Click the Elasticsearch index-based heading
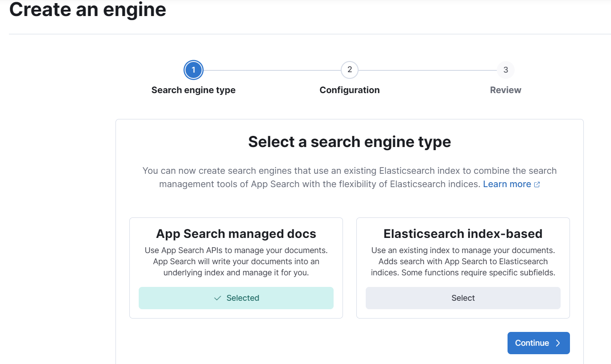This screenshot has width=611, height=364. coord(463,234)
